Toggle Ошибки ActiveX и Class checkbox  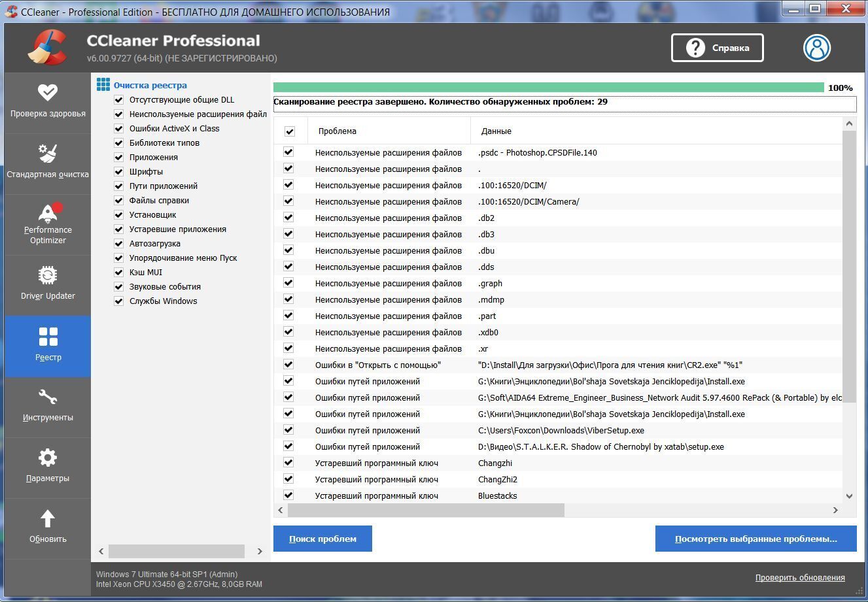pos(119,129)
